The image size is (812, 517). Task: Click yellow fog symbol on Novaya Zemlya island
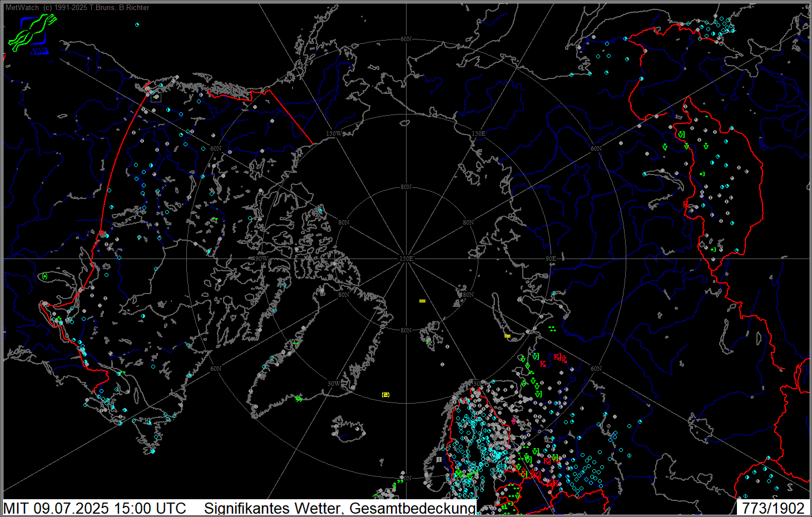[x=507, y=336]
